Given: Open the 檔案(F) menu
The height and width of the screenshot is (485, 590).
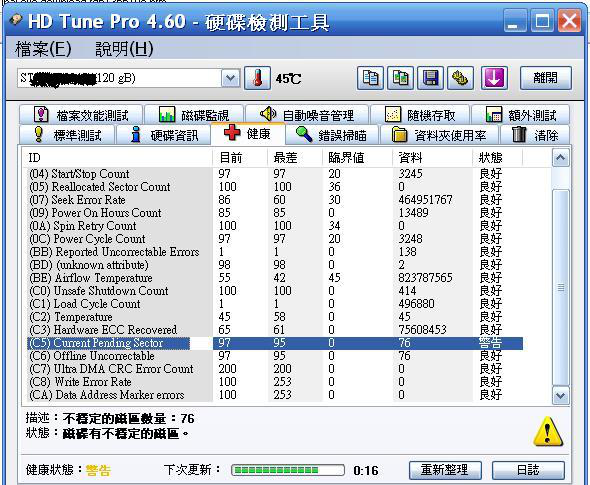Looking at the screenshot, I should (43, 49).
